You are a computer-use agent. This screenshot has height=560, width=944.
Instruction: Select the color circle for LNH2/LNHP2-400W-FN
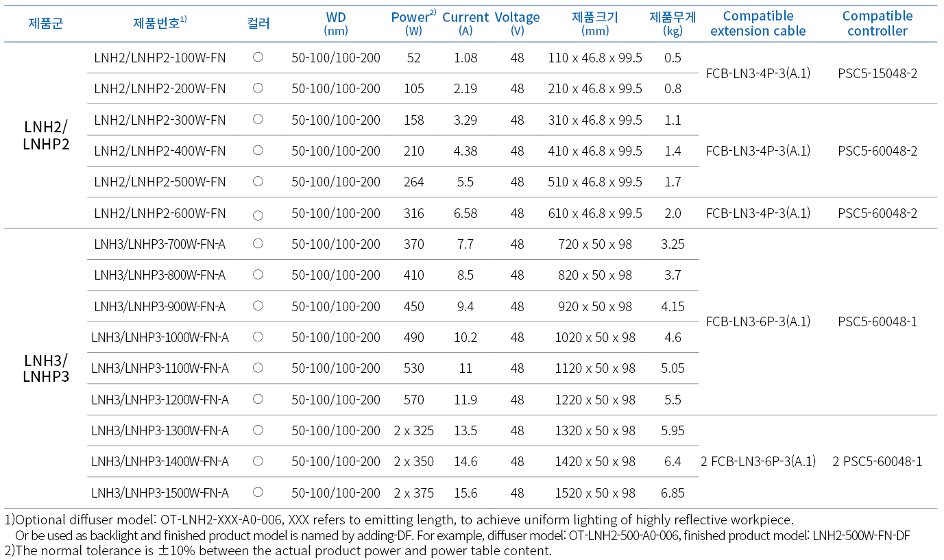258,150
